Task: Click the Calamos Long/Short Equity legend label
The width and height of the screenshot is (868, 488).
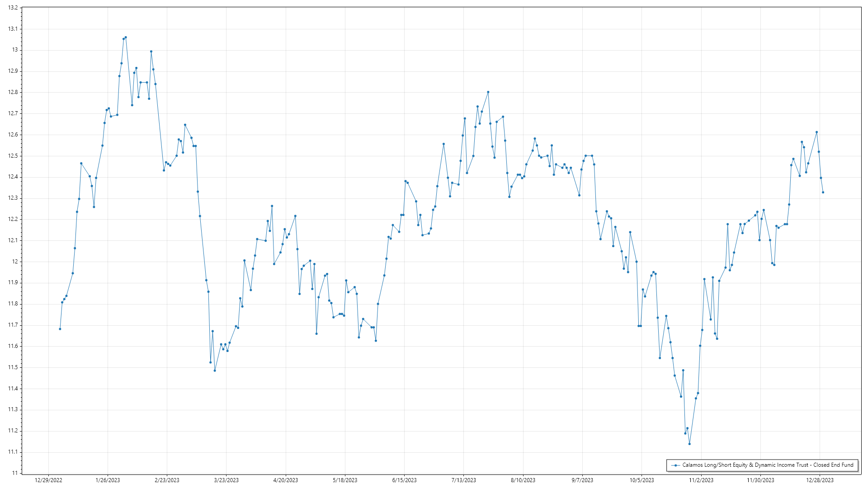Action: (x=768, y=465)
